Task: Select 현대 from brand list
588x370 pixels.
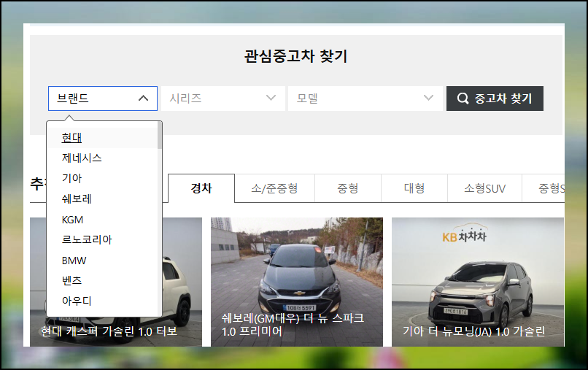Action: [102, 138]
